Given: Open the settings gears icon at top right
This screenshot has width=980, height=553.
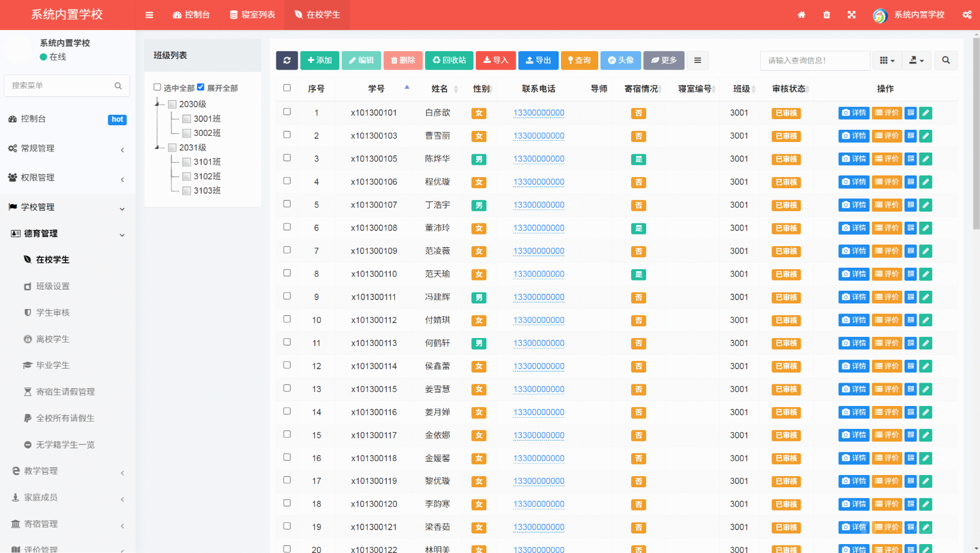Looking at the screenshot, I should click(967, 15).
